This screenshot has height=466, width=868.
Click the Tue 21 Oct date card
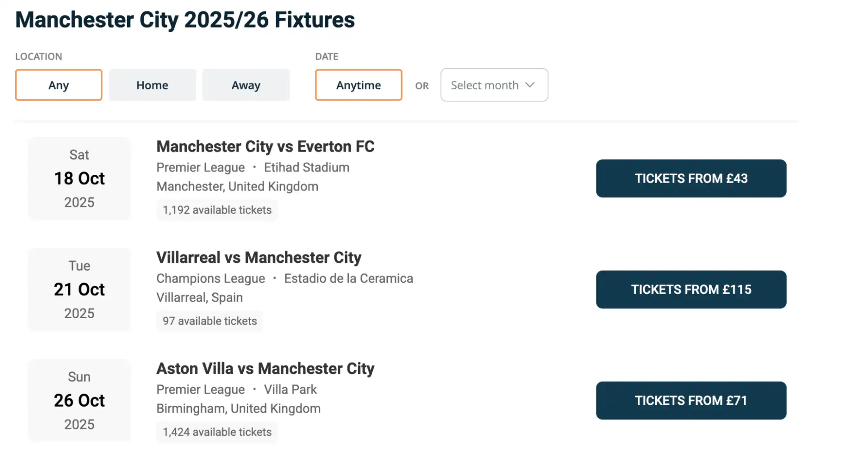[79, 289]
